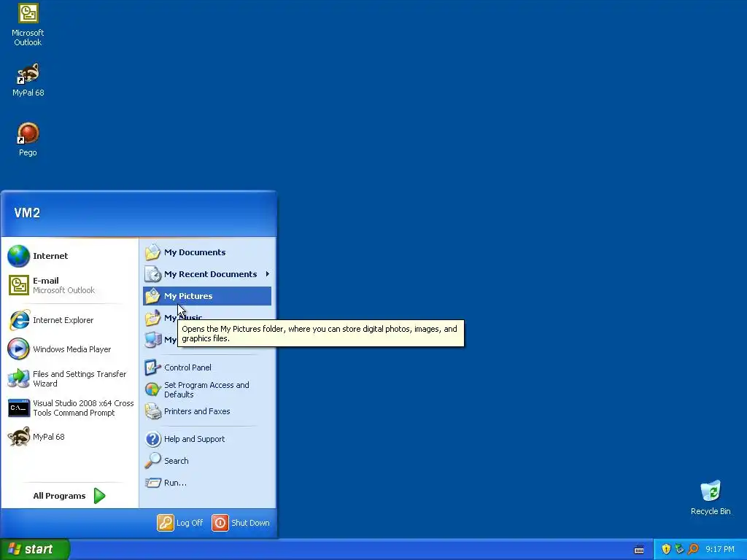Click the green All Programs arrow
Screen dimensions: 747x560
tap(99, 496)
